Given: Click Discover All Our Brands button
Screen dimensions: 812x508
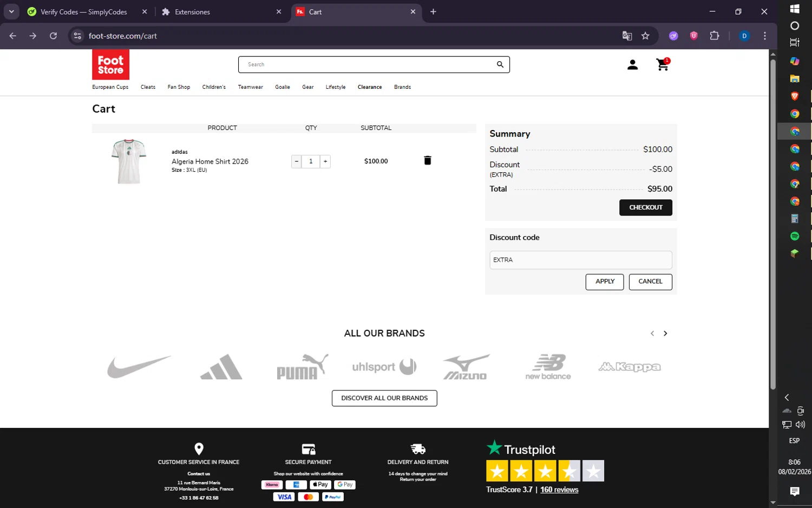Looking at the screenshot, I should click(384, 398).
